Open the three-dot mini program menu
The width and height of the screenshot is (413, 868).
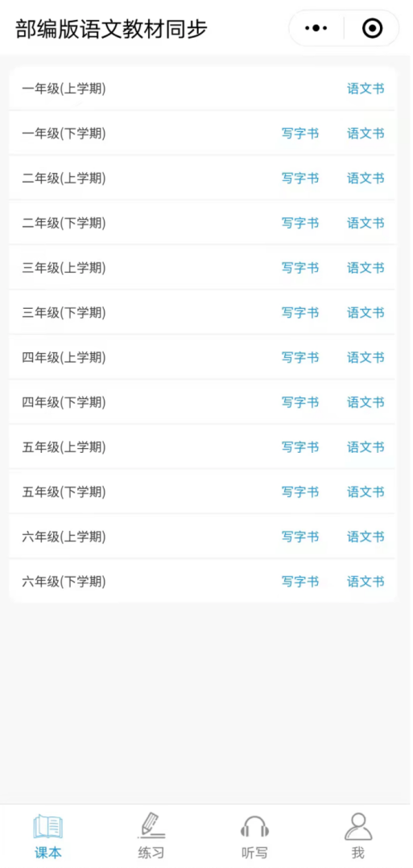click(316, 28)
